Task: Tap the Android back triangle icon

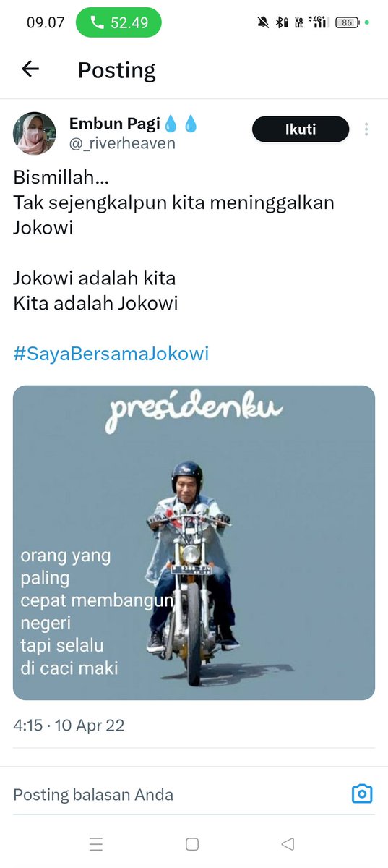Action: point(288,844)
